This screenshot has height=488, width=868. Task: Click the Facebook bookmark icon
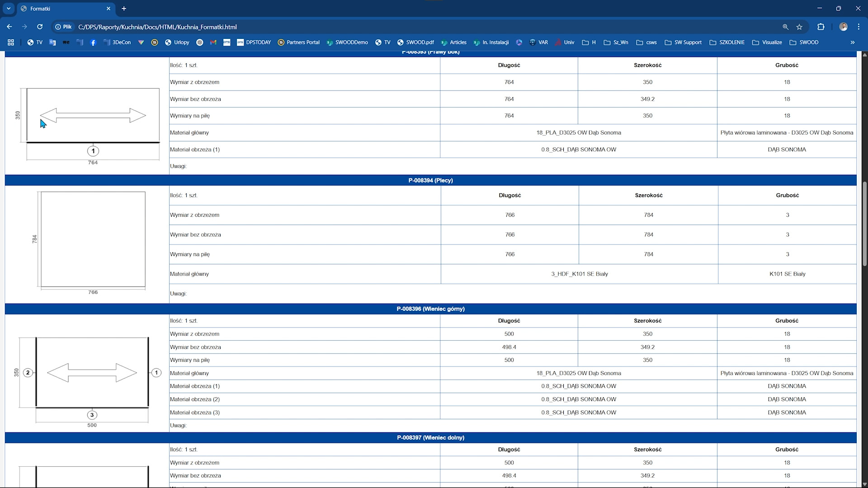tap(93, 42)
